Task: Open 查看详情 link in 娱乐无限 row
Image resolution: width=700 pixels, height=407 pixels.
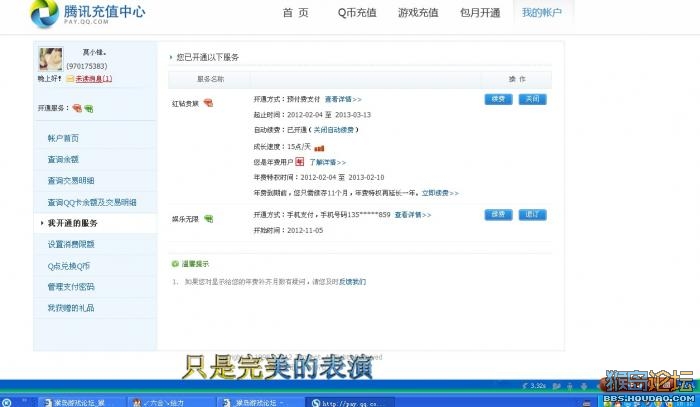Action: pyautogui.click(x=413, y=215)
